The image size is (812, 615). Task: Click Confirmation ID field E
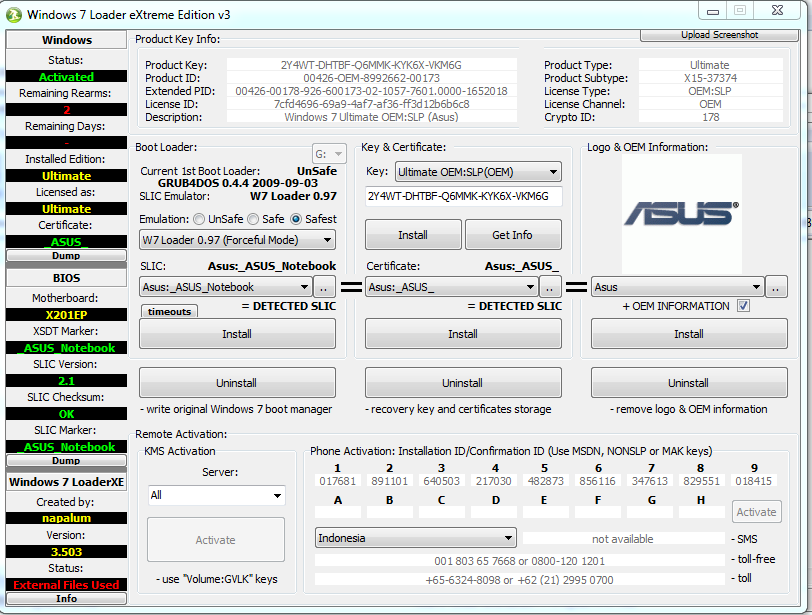pyautogui.click(x=546, y=512)
